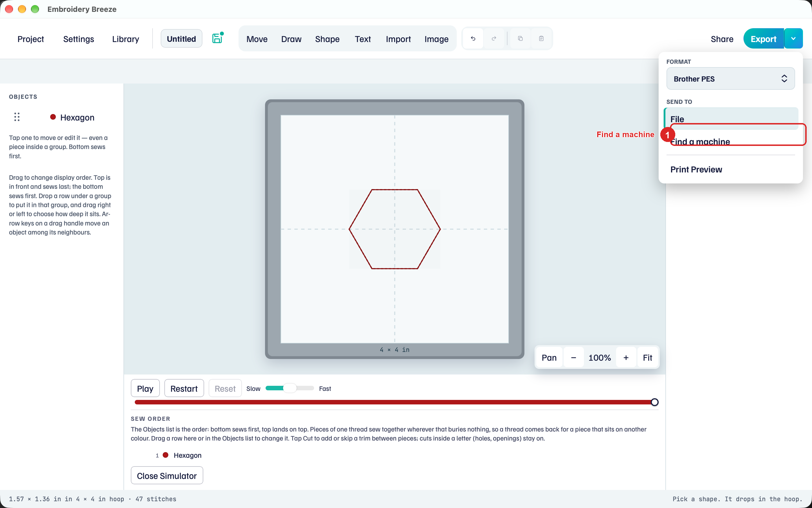Click the copy icon in toolbar

click(520, 39)
